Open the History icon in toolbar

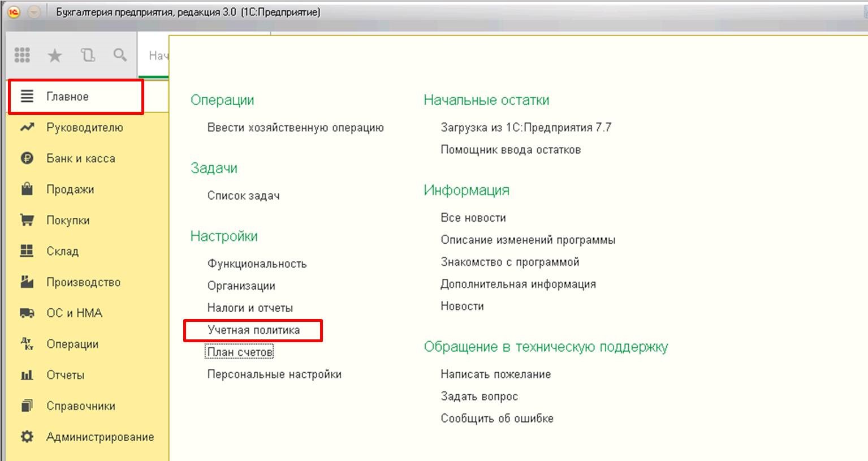click(x=88, y=55)
